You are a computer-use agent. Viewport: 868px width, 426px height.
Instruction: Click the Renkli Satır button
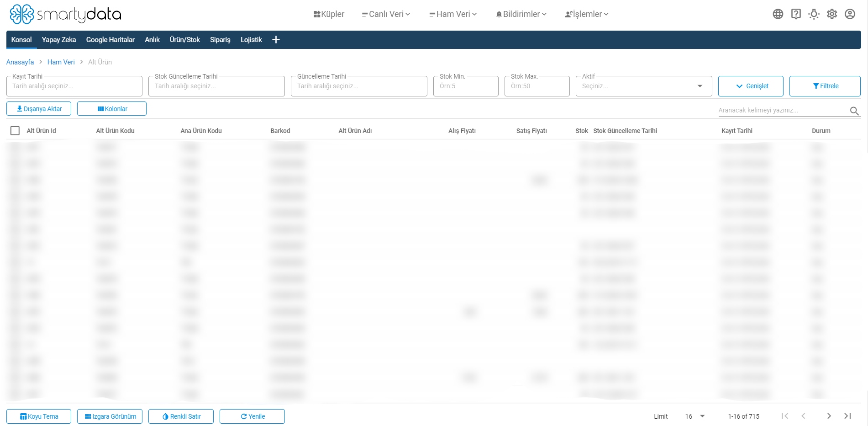coord(181,416)
